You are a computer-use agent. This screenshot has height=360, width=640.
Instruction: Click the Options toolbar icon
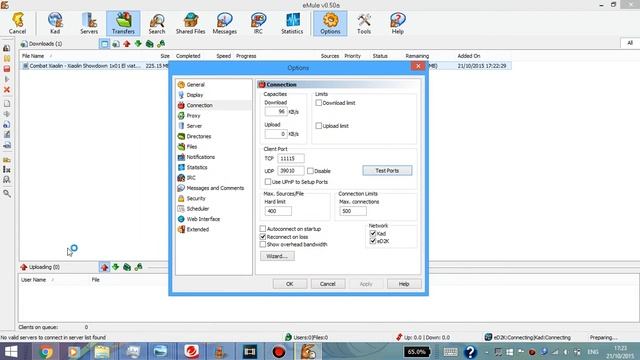[330, 23]
